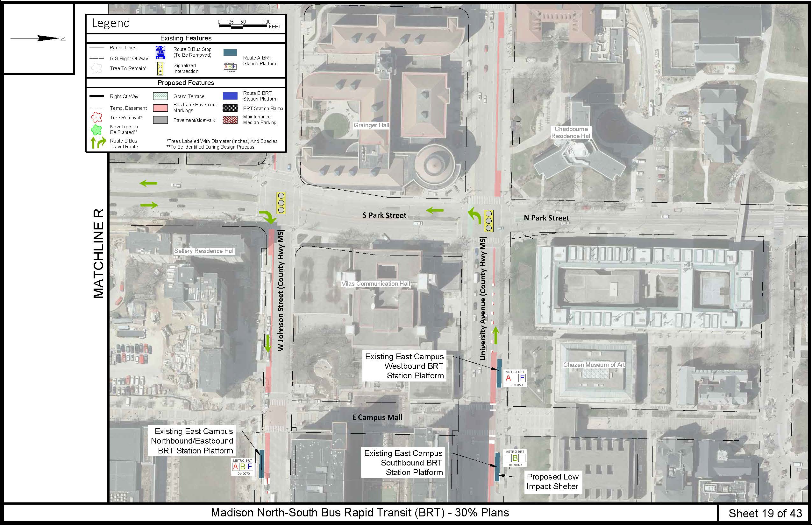Click the traffic signal at University Avenue
This screenshot has height=525, width=812.
pos(488,221)
